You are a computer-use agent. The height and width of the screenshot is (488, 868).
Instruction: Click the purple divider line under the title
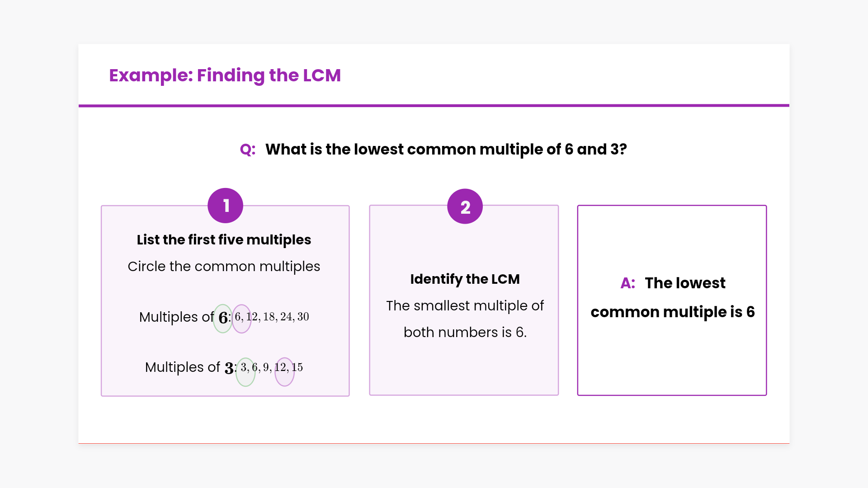click(x=434, y=106)
